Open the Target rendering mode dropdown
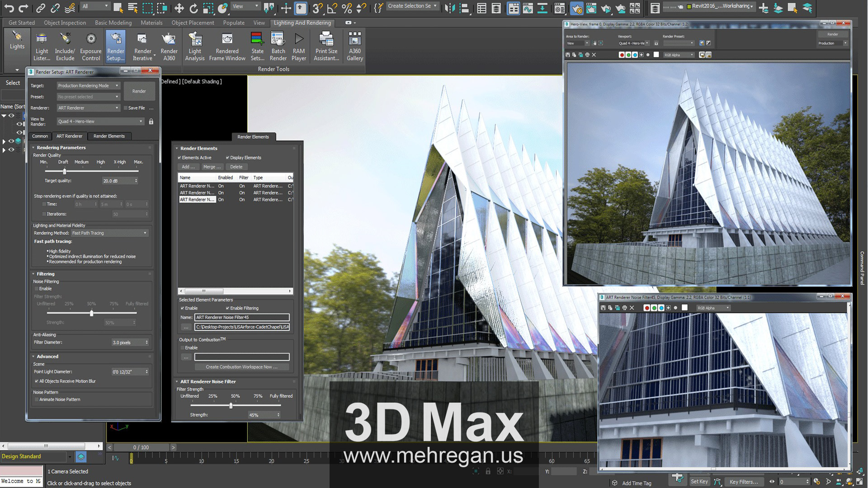Screen dimensions: 868x488 88,85
